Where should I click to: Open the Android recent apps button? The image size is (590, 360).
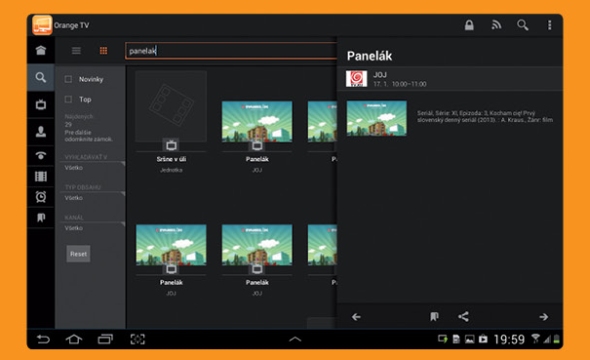[x=105, y=339]
